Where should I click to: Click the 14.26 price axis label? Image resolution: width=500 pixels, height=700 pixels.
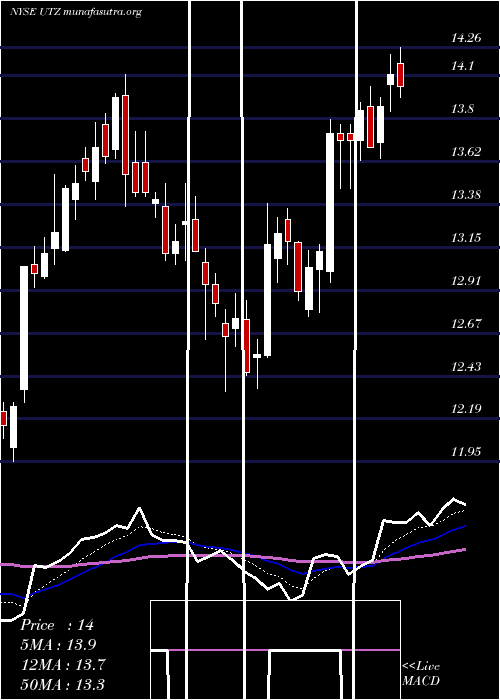[x=466, y=38]
